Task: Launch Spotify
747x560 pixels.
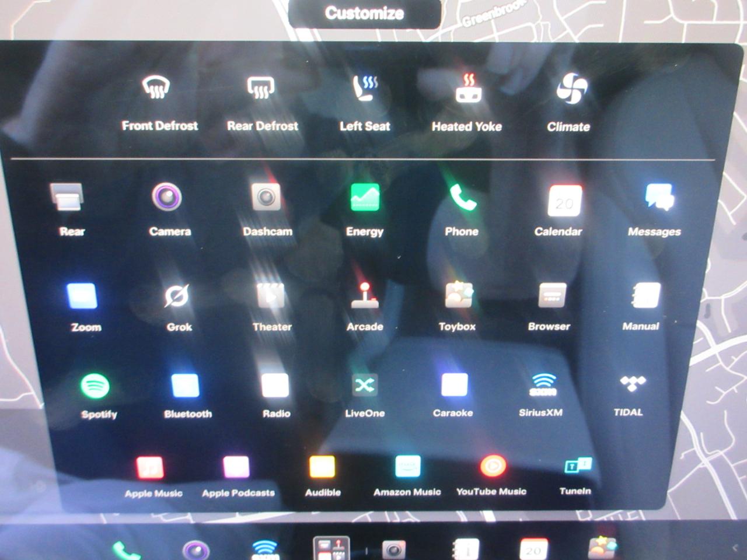Action: point(98,396)
